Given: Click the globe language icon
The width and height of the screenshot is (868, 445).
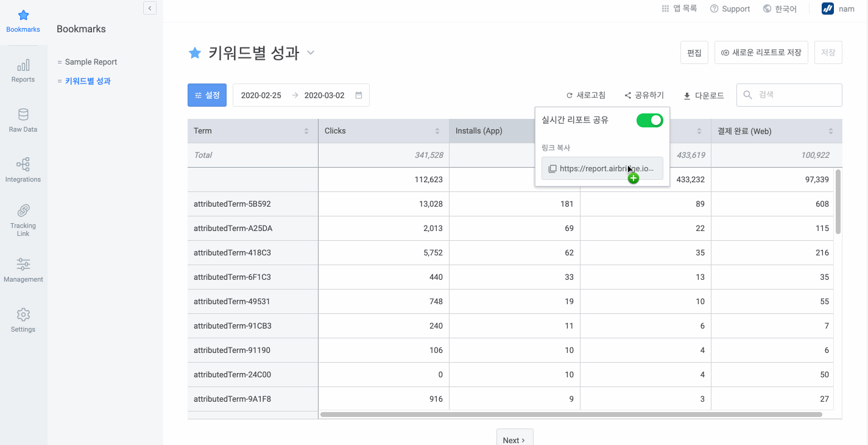Looking at the screenshot, I should [767, 9].
